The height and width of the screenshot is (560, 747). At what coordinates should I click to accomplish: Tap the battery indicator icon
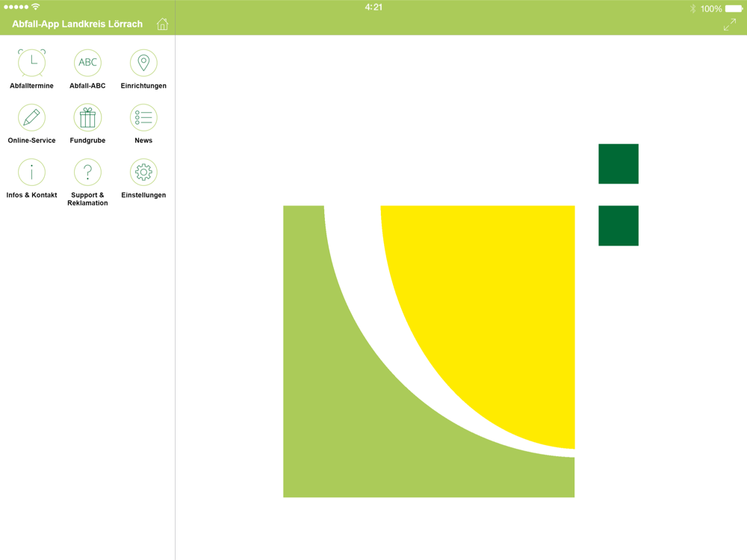point(734,8)
